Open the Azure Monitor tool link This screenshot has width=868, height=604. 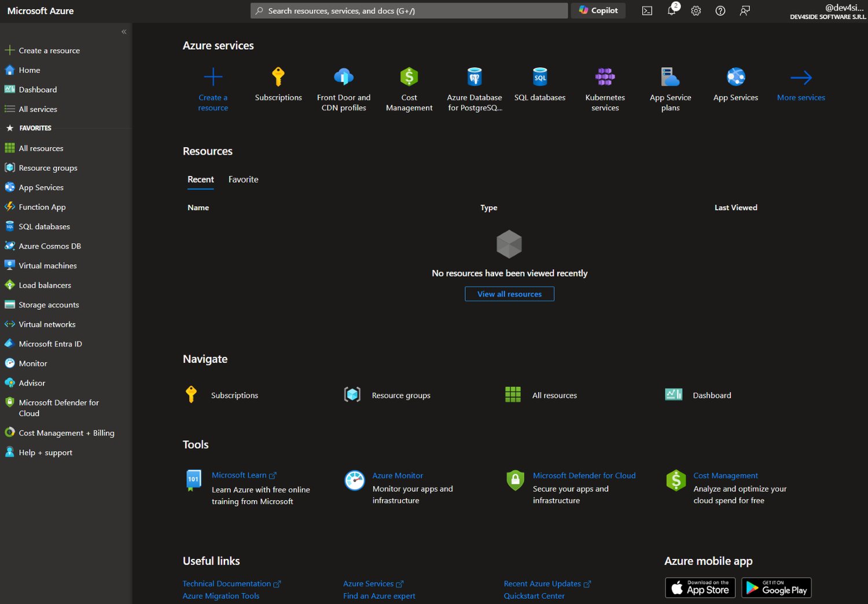point(398,475)
